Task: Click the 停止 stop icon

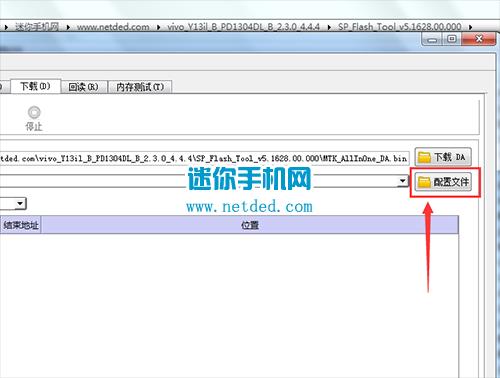Action: click(34, 113)
